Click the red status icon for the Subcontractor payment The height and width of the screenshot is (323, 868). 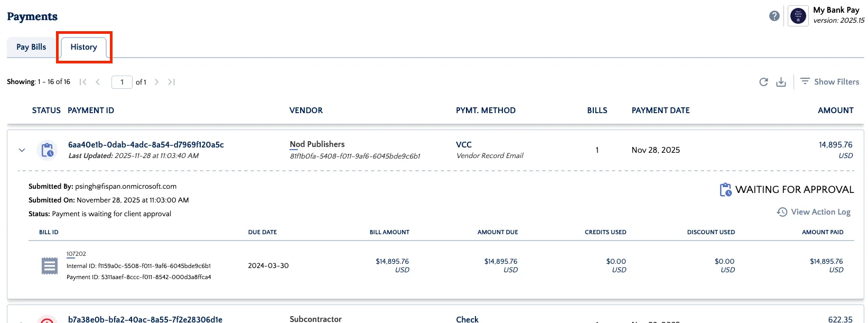[47, 319]
